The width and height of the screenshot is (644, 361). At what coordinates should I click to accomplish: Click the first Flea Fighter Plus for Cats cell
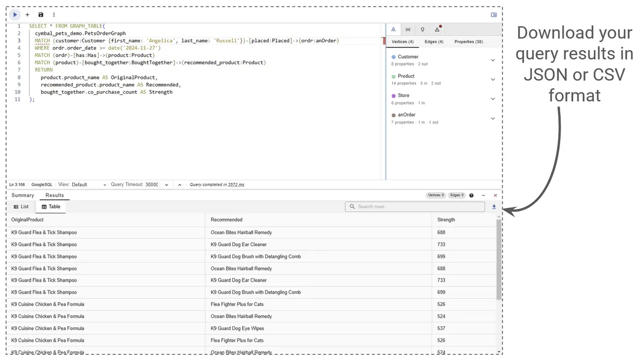(x=237, y=304)
